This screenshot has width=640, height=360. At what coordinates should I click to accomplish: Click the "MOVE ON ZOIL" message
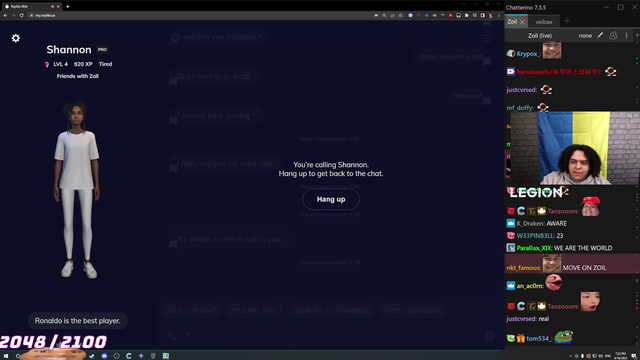tap(584, 268)
